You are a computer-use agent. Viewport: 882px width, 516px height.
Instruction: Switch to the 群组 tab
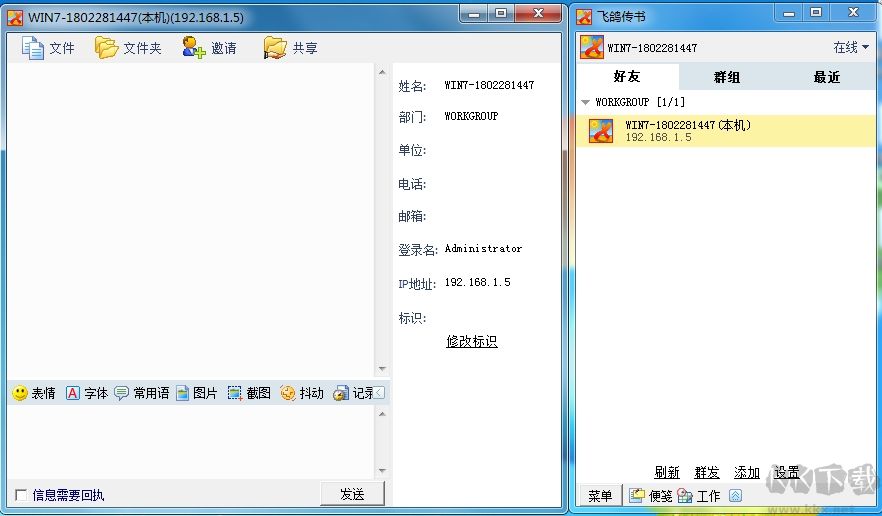[727, 77]
